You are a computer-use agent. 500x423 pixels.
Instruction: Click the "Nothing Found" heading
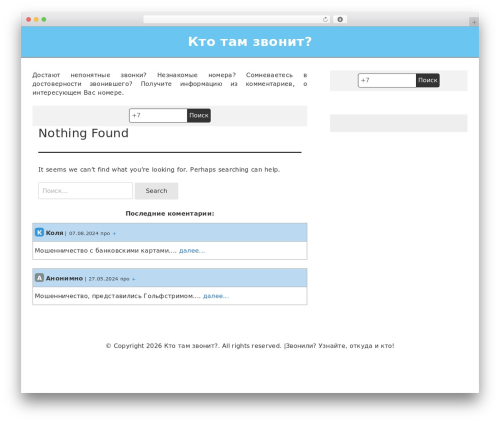click(83, 133)
